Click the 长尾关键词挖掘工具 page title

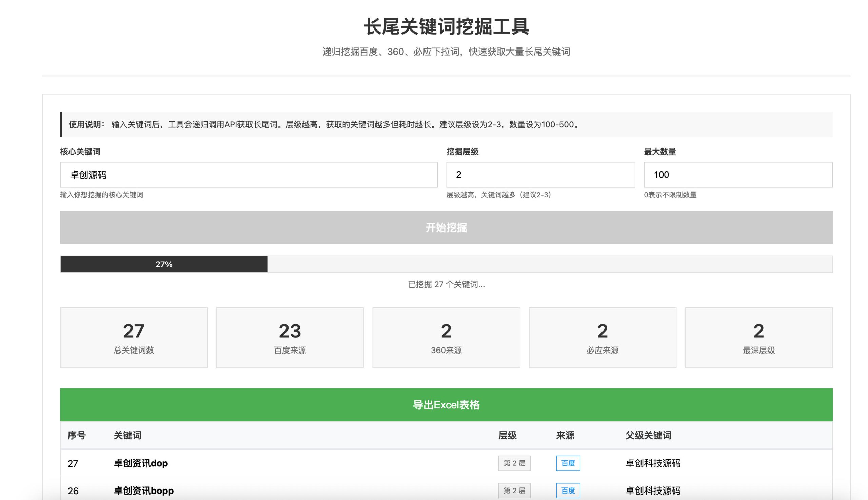click(x=446, y=26)
